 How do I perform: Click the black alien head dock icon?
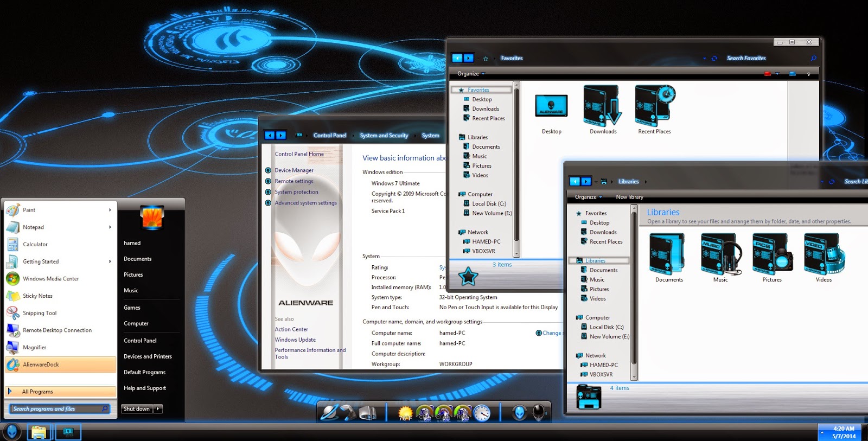coord(539,413)
